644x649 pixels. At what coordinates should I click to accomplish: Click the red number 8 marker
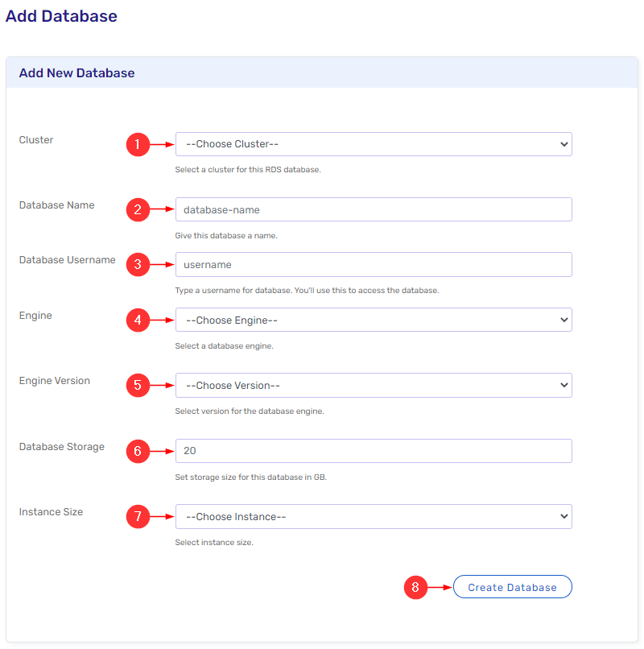415,588
